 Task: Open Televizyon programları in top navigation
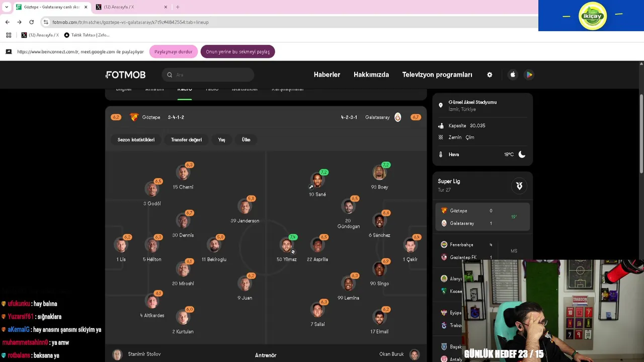[x=437, y=74]
